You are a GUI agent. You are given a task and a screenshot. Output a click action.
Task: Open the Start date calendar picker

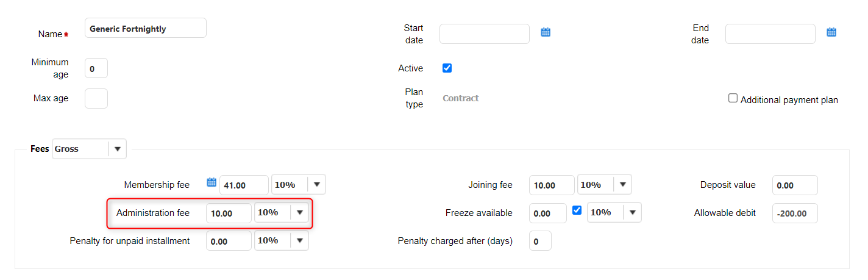(546, 32)
